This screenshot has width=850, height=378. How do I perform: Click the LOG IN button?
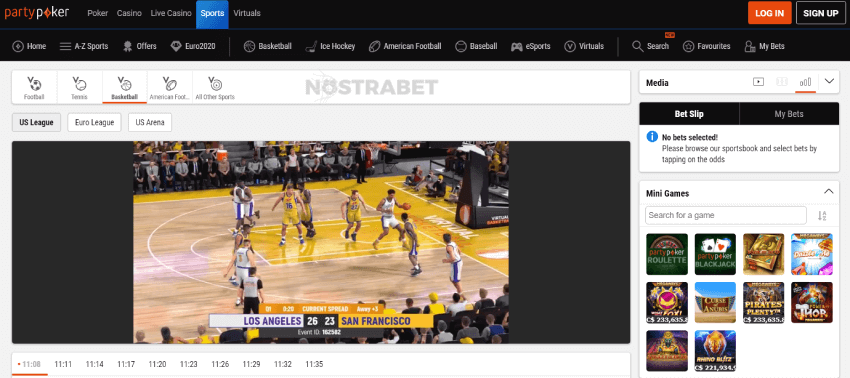point(770,13)
